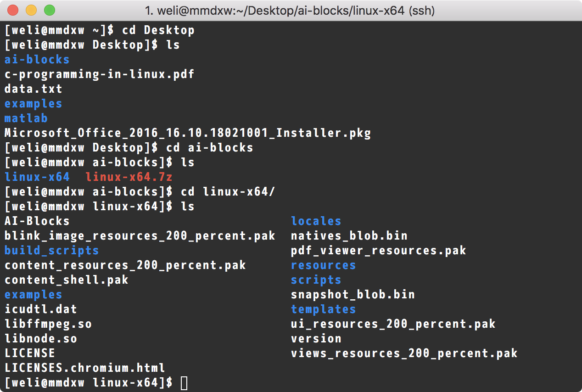Click the blue ai-blocks directory in Desktop listing
This screenshot has height=392, width=582.
(37, 60)
